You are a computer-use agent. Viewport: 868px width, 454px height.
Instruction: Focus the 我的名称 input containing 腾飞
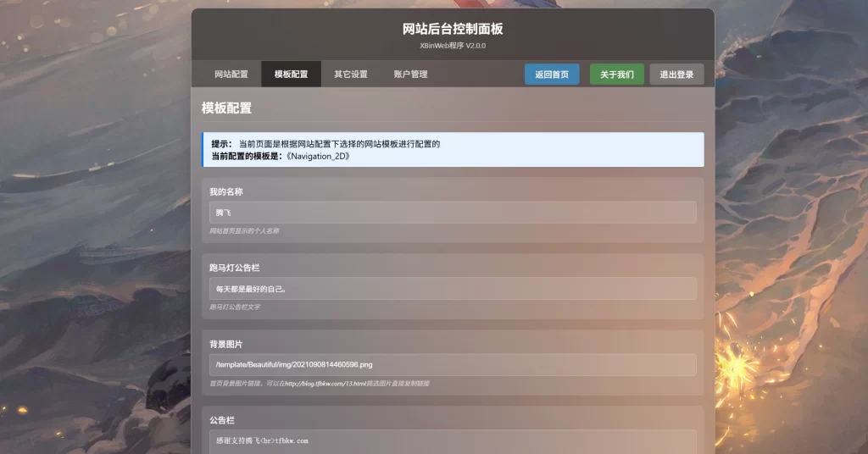453,213
